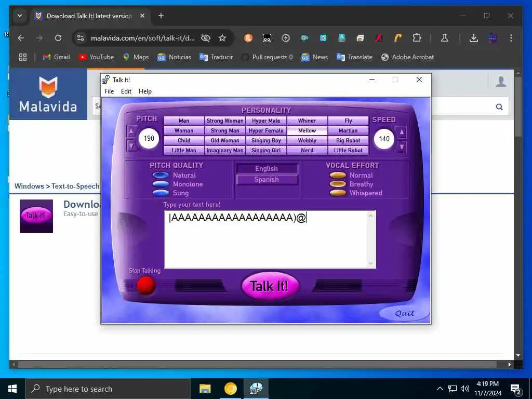
Task: Select the Mellow personality
Action: (x=307, y=130)
